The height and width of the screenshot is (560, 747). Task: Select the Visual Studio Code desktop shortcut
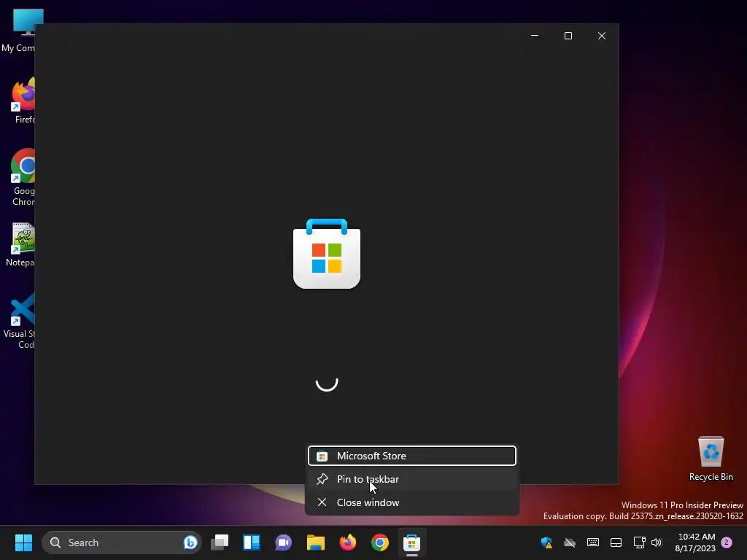(20, 321)
